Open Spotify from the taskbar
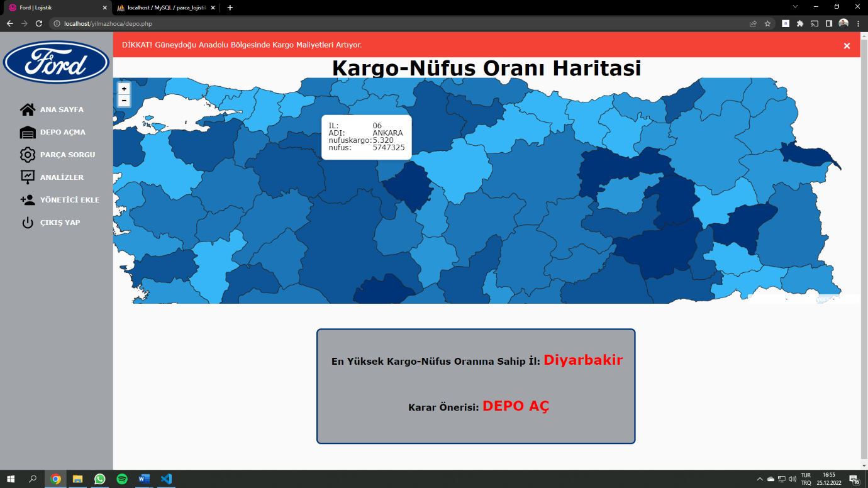 [x=122, y=479]
